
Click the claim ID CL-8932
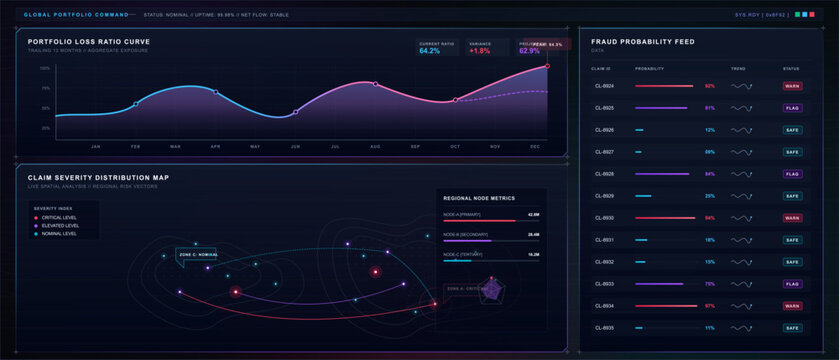tap(604, 262)
